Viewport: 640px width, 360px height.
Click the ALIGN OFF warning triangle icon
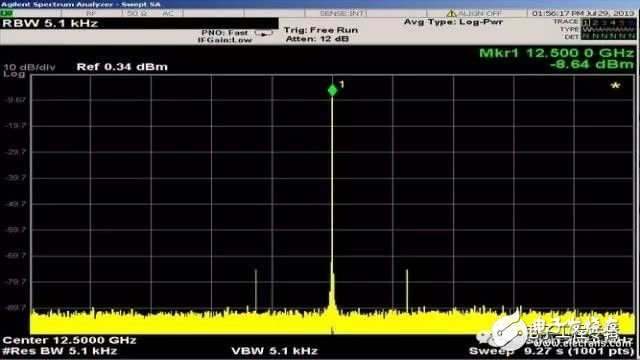[x=451, y=13]
